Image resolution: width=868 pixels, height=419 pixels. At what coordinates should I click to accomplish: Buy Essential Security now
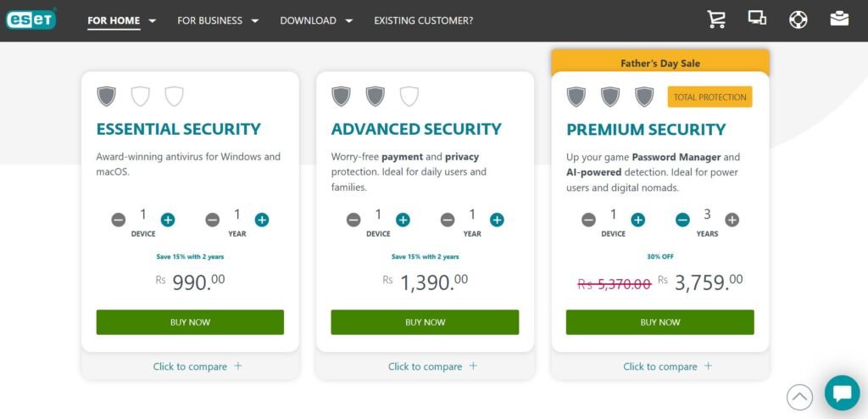click(x=190, y=322)
